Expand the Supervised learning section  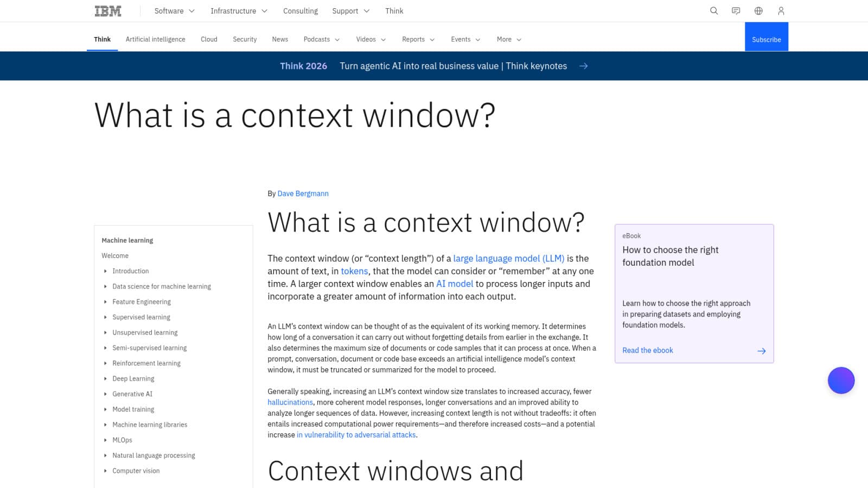click(x=105, y=317)
